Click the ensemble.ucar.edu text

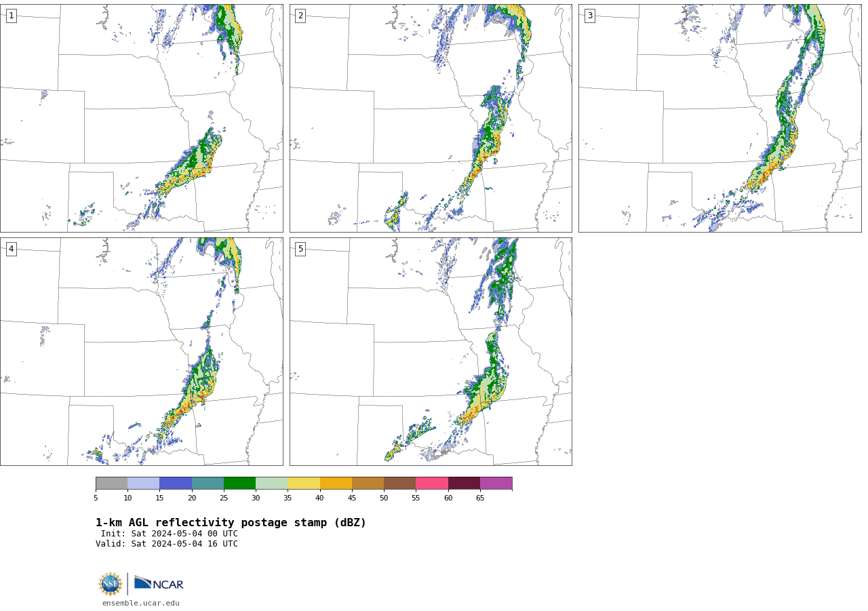[x=141, y=603]
